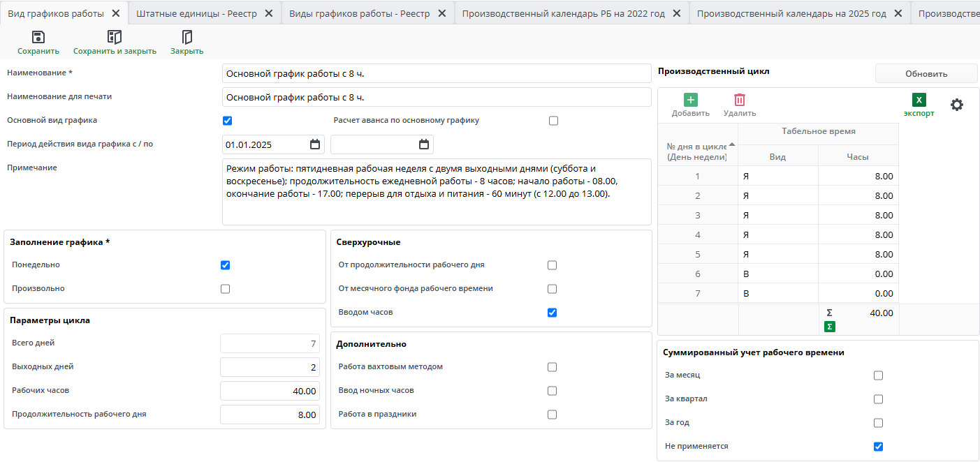Open the calendar picker for the start date 01.01.2025

coord(315,144)
